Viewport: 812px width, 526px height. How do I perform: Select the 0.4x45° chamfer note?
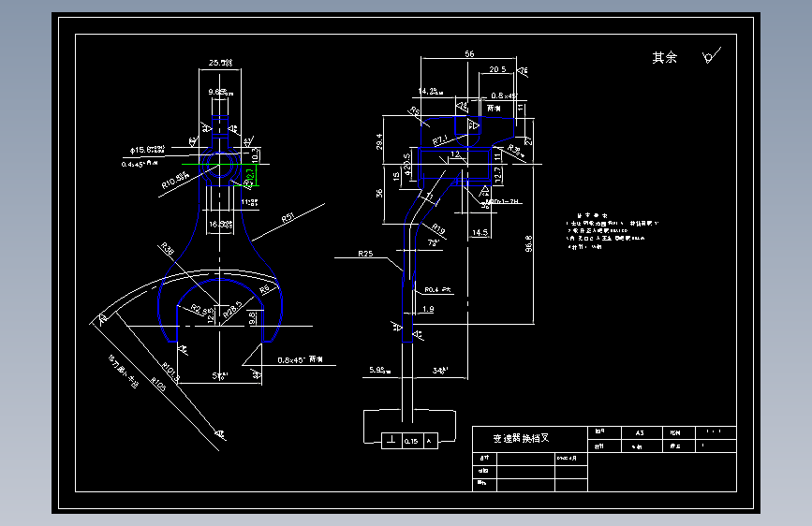[140, 164]
